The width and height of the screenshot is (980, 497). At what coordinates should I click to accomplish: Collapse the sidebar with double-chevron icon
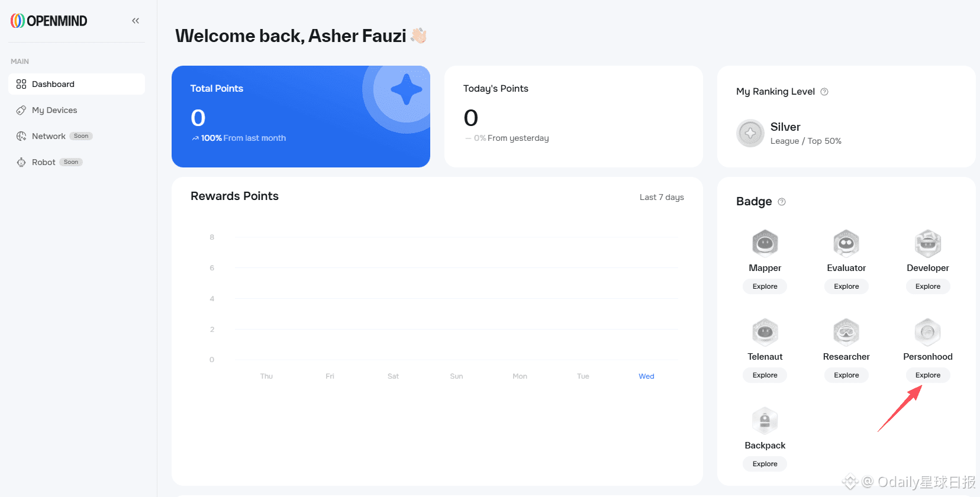[136, 21]
